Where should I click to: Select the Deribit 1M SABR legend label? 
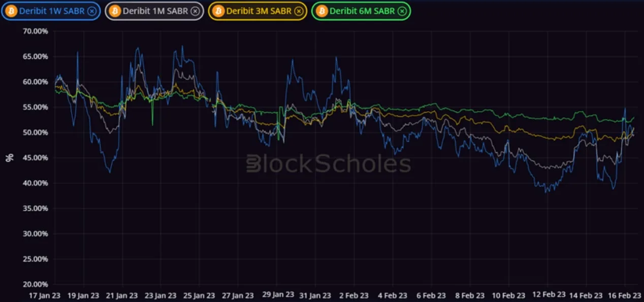coord(155,11)
